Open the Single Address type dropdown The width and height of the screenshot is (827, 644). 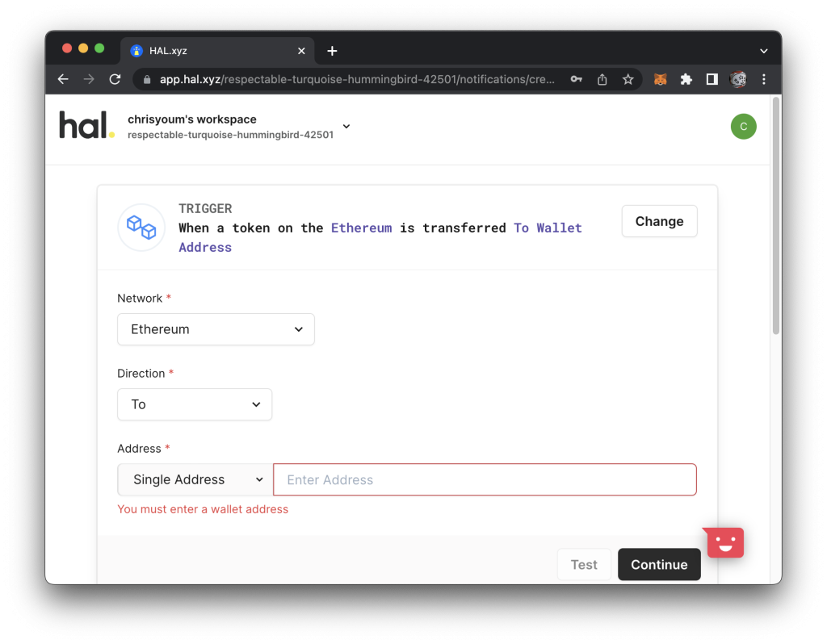(195, 480)
